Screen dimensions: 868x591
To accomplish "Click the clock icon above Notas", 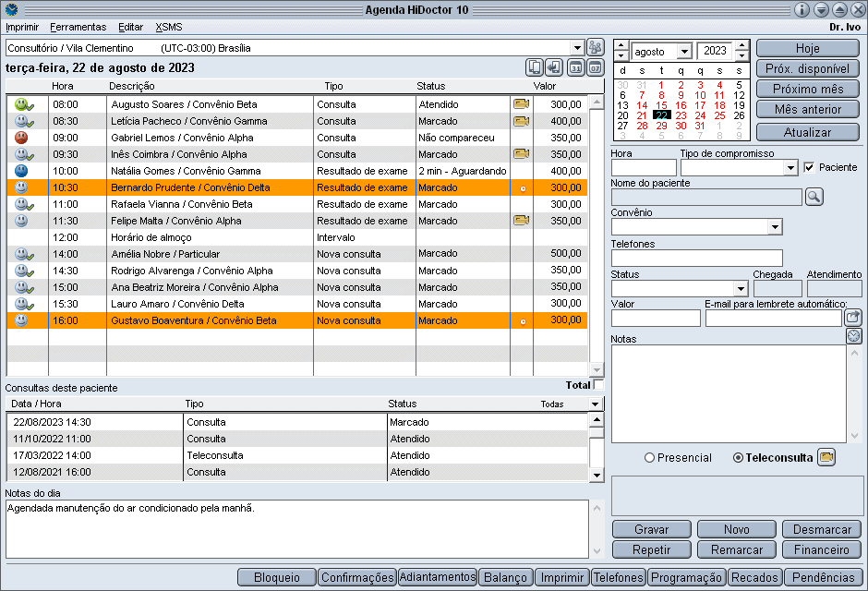I will point(853,335).
